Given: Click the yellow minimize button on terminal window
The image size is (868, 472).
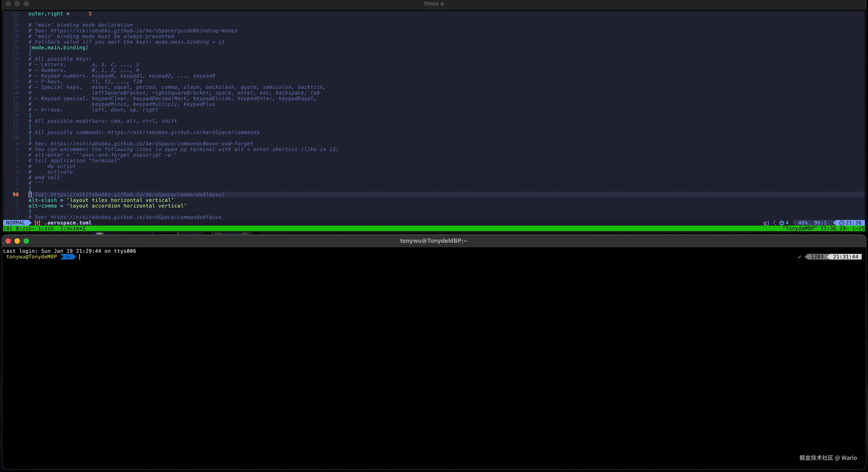Looking at the screenshot, I should point(17,241).
